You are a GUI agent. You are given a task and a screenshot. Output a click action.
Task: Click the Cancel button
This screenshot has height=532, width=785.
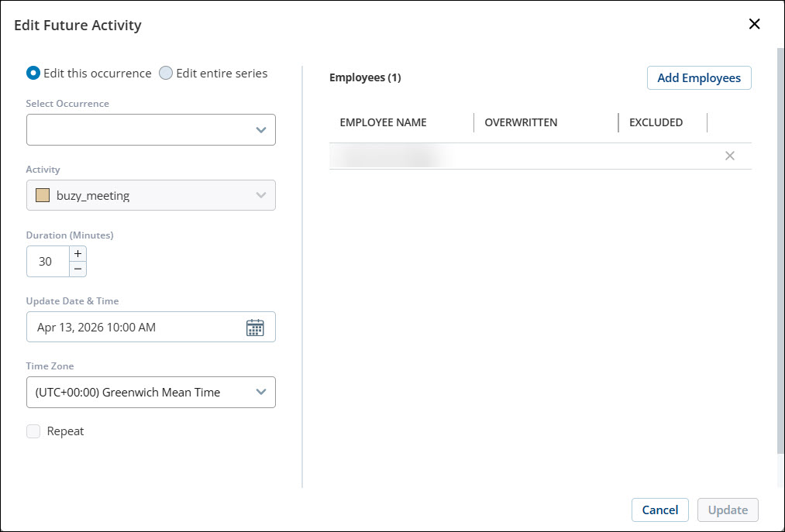[660, 510]
